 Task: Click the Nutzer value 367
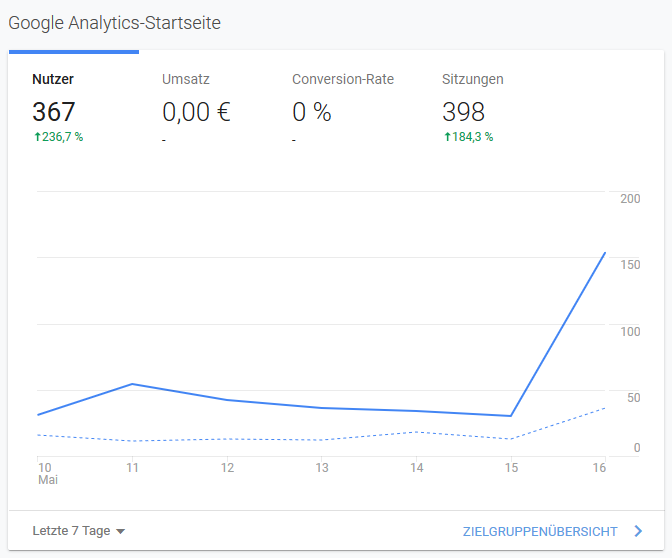pos(54,112)
